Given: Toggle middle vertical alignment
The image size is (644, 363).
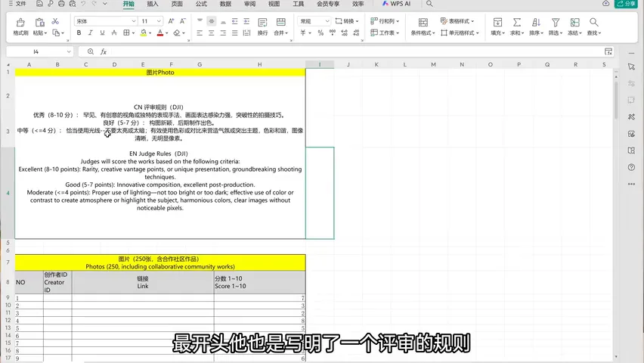Looking at the screenshot, I should pos(211,21).
